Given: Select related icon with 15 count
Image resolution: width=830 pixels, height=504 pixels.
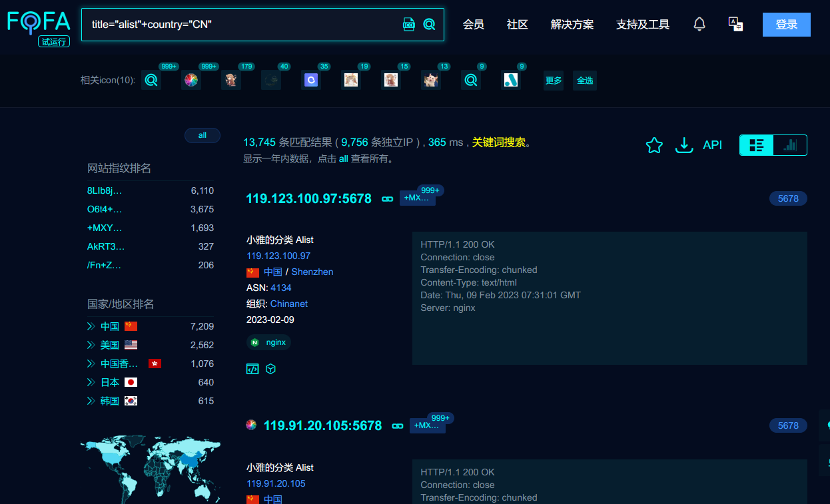Looking at the screenshot, I should pos(391,80).
